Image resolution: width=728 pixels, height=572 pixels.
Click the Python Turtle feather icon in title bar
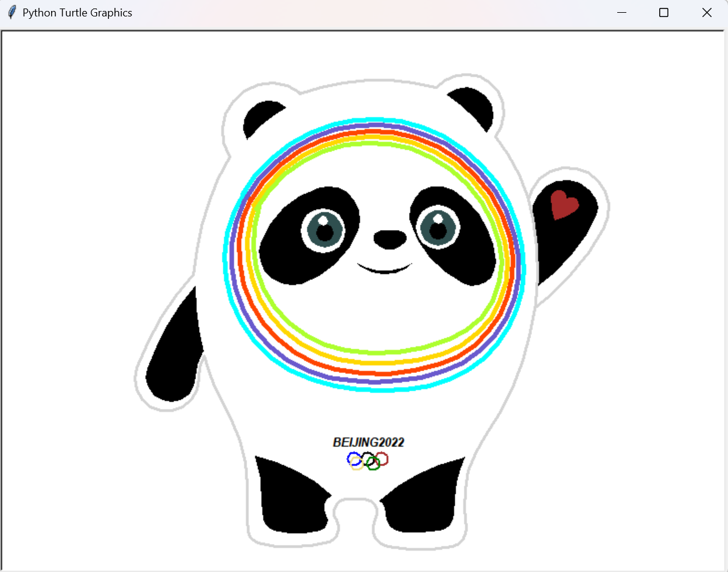(12, 13)
